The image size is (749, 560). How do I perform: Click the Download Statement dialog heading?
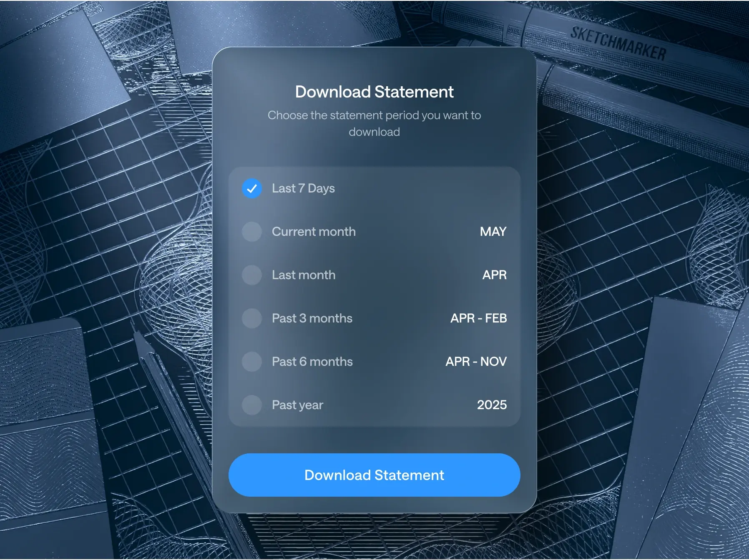pyautogui.click(x=374, y=92)
